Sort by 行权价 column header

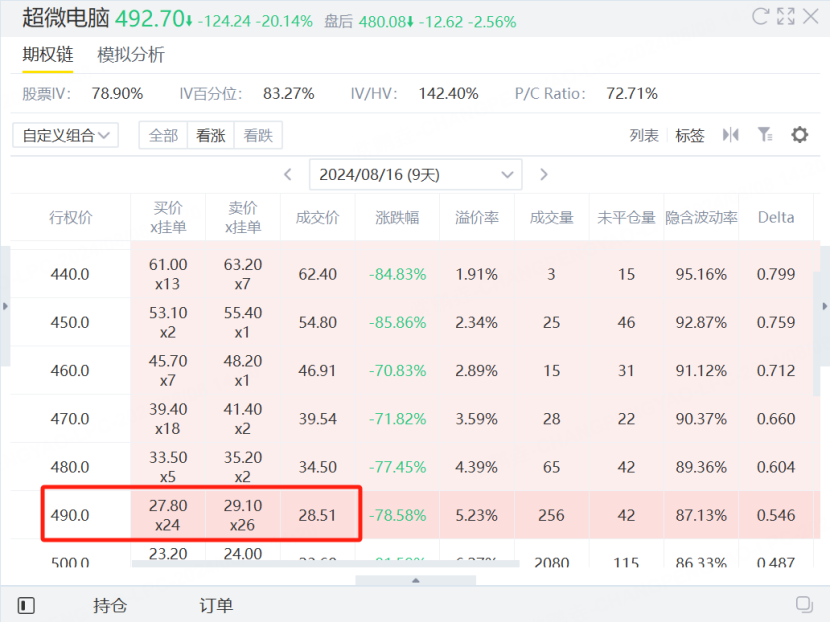tap(70, 218)
